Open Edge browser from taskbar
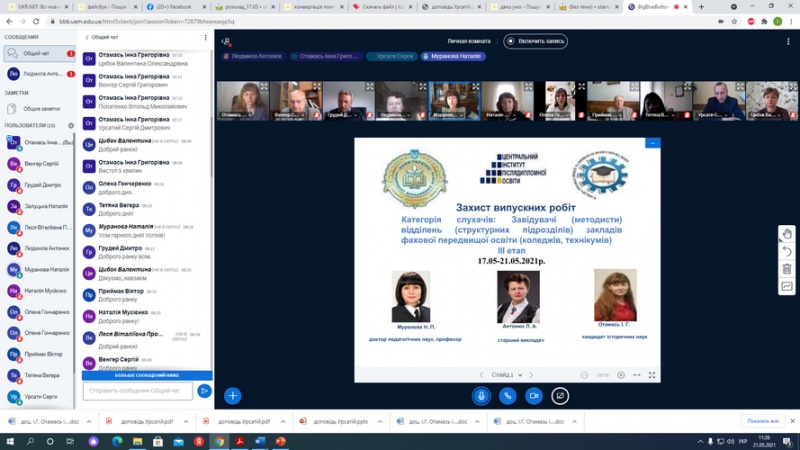Screen dimensions: 800x450 point(117,441)
